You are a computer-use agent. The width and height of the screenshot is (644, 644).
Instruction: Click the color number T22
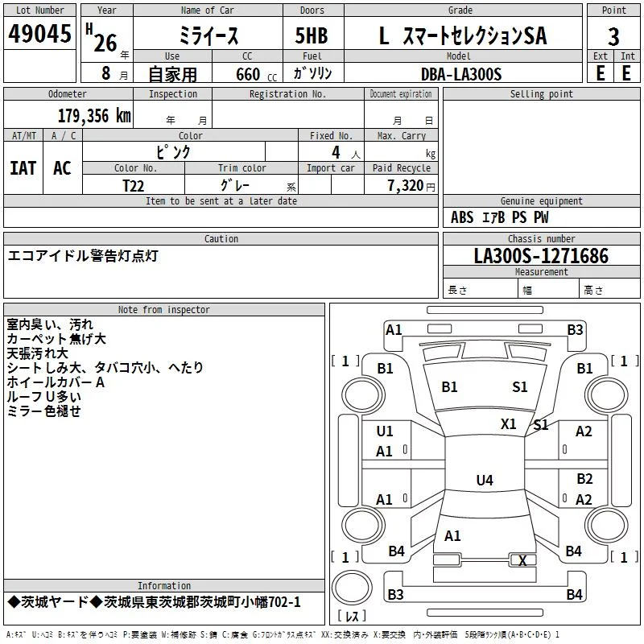tap(134, 185)
